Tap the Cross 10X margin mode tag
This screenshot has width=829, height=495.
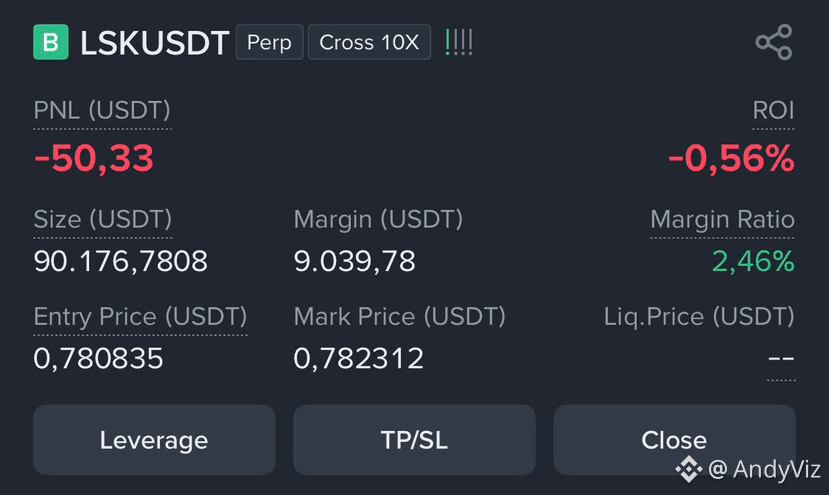pyautogui.click(x=369, y=42)
